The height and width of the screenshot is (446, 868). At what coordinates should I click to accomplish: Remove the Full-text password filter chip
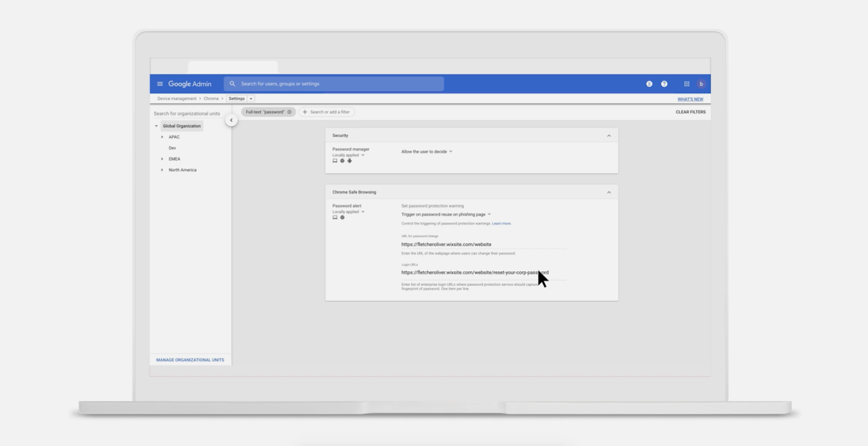pos(289,112)
